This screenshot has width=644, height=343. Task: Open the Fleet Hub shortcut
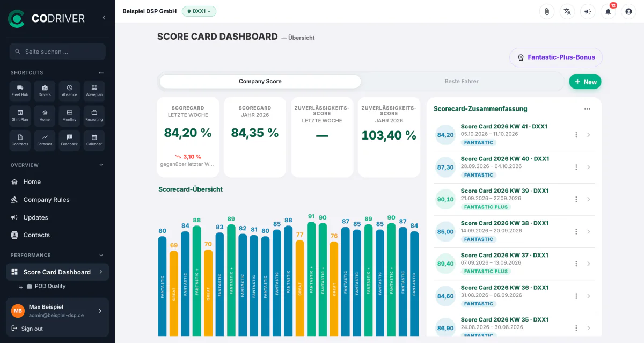click(x=20, y=91)
